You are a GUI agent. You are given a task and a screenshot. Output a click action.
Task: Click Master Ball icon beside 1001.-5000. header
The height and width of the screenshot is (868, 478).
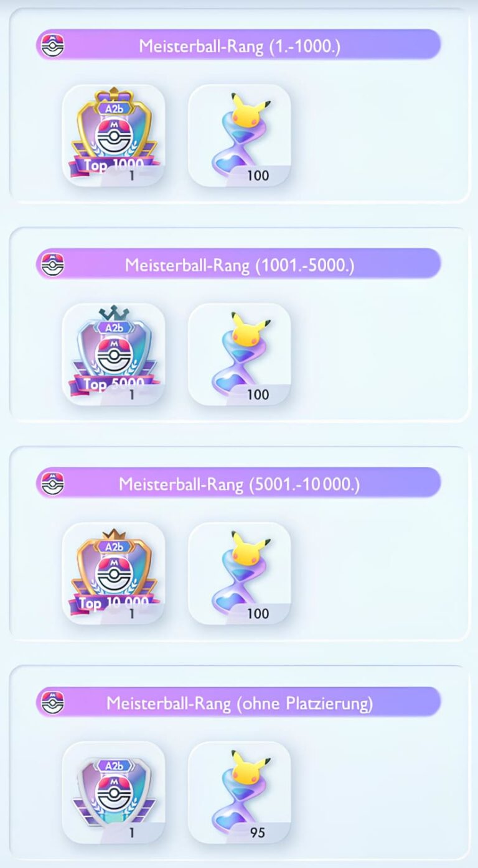click(x=53, y=265)
